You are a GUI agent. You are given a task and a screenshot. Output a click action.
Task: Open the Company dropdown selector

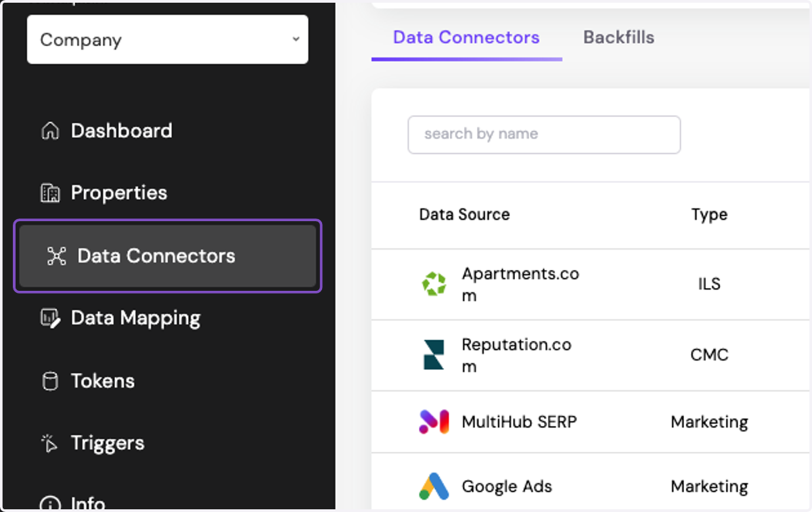(167, 39)
